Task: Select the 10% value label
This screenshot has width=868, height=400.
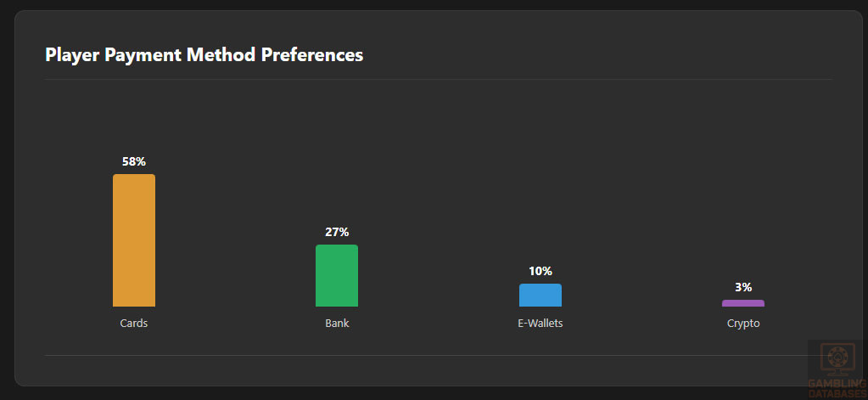Action: point(540,271)
